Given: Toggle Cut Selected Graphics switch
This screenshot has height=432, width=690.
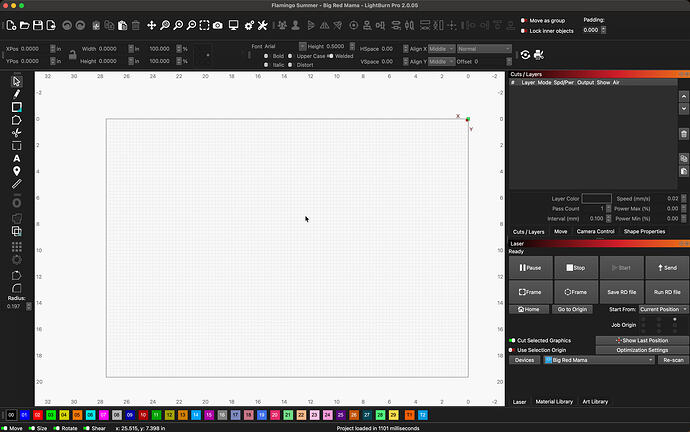Looking at the screenshot, I should (x=512, y=340).
